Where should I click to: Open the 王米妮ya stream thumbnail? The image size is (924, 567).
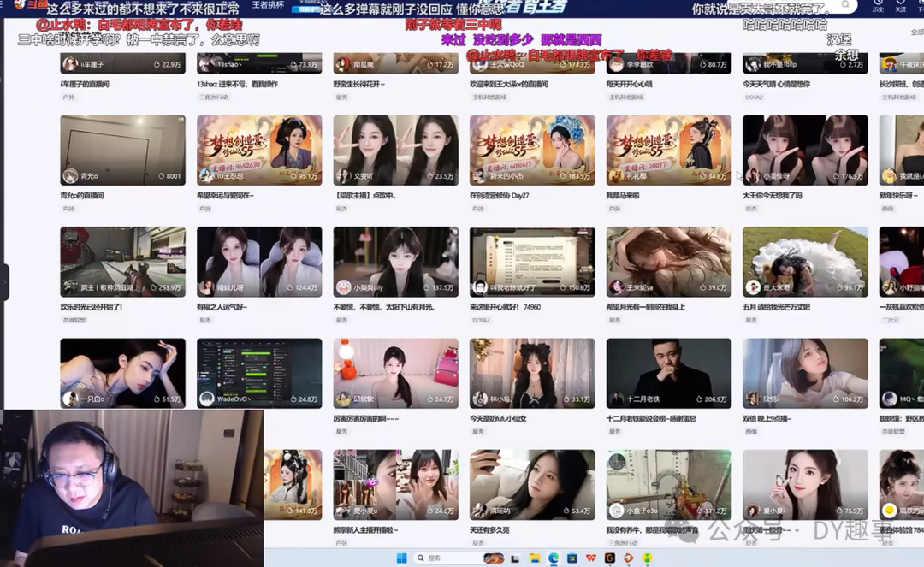tap(669, 262)
